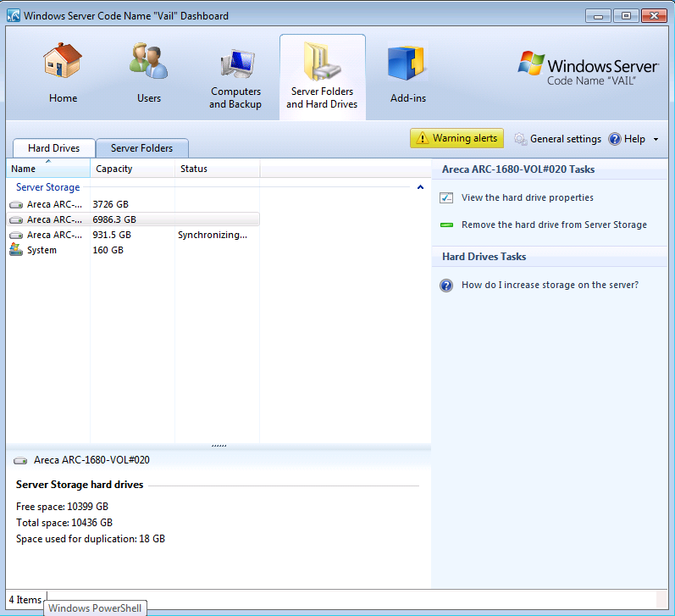Screen dimensions: 675x616
Task: Click the blue Help question mark icon
Action: (x=614, y=139)
